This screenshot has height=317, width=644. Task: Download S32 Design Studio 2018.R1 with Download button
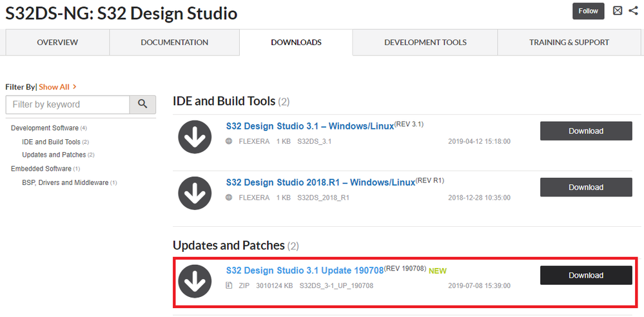[x=585, y=187]
